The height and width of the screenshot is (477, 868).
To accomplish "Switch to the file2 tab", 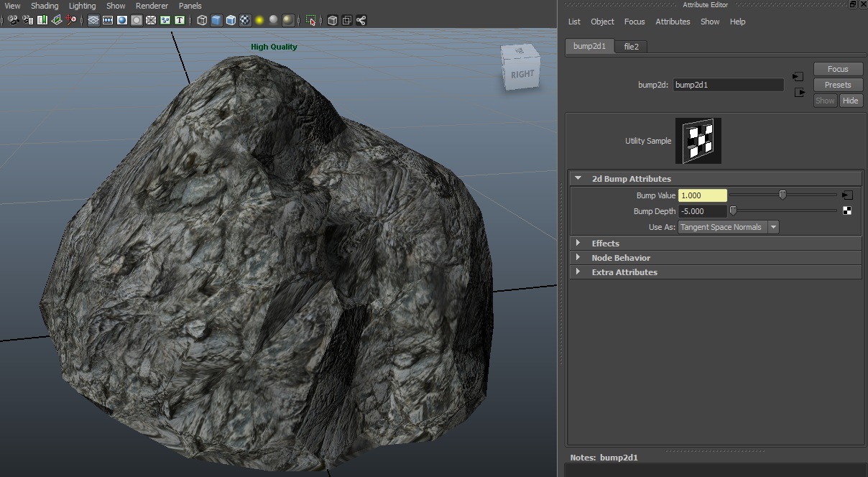I will (631, 46).
